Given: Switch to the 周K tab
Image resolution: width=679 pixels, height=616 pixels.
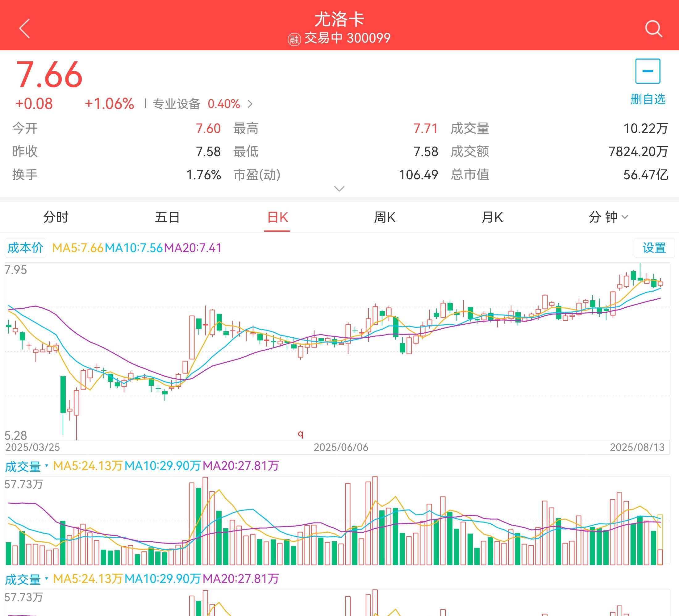Looking at the screenshot, I should pos(385,217).
